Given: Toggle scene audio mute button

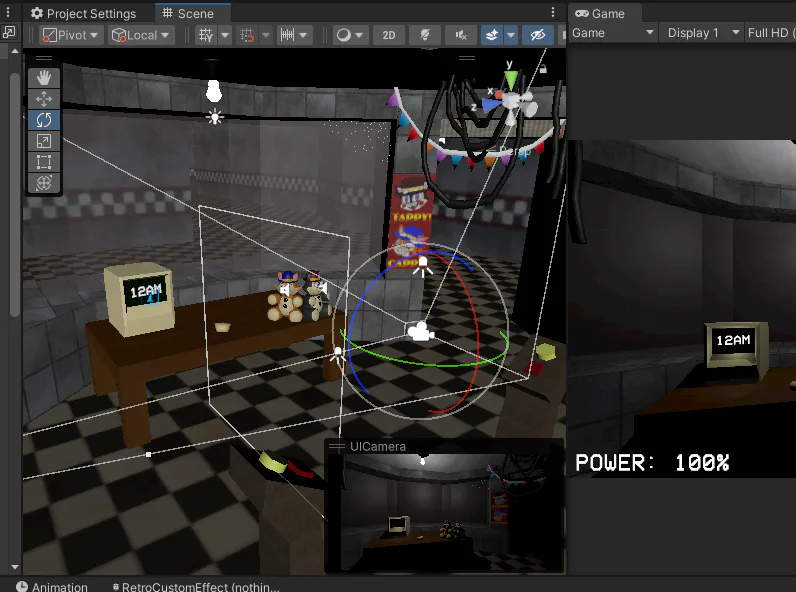Looking at the screenshot, I should 460,35.
